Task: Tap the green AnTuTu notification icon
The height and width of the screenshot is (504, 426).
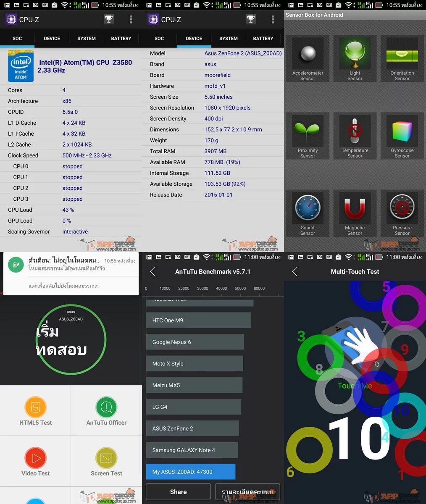Action: (x=16, y=265)
